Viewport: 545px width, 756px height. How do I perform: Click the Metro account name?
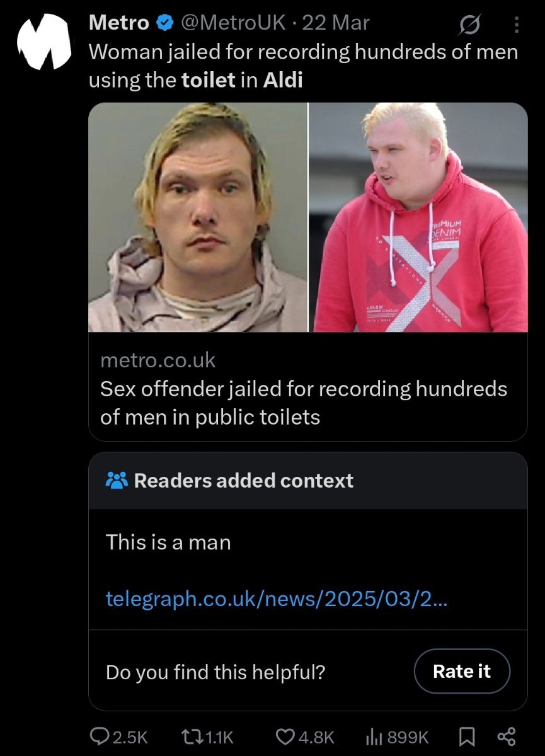(119, 24)
